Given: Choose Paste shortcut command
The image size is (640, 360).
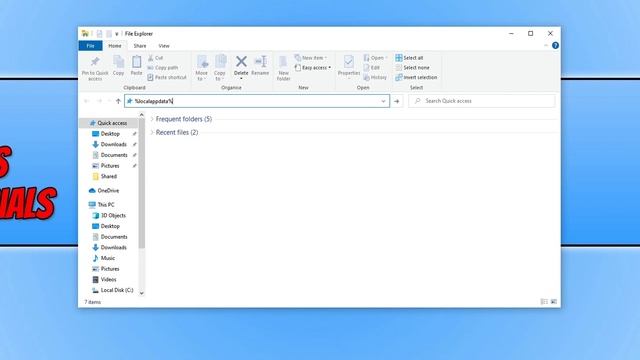Looking at the screenshot, I should tap(167, 77).
